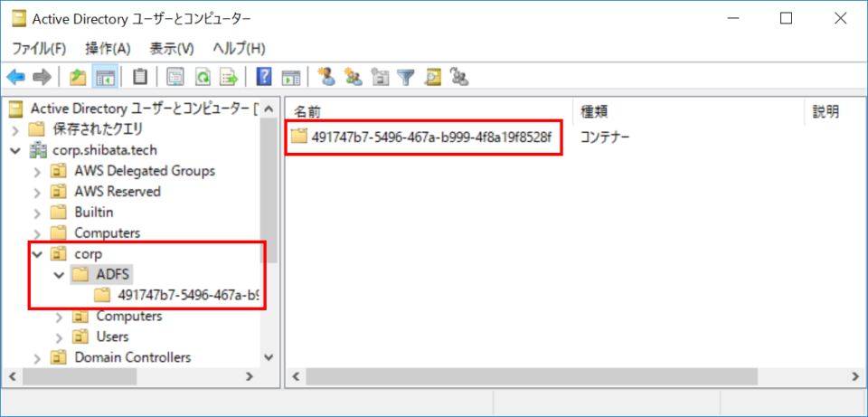The image size is (868, 417).
Task: Select Users under corp
Action: coord(112,336)
